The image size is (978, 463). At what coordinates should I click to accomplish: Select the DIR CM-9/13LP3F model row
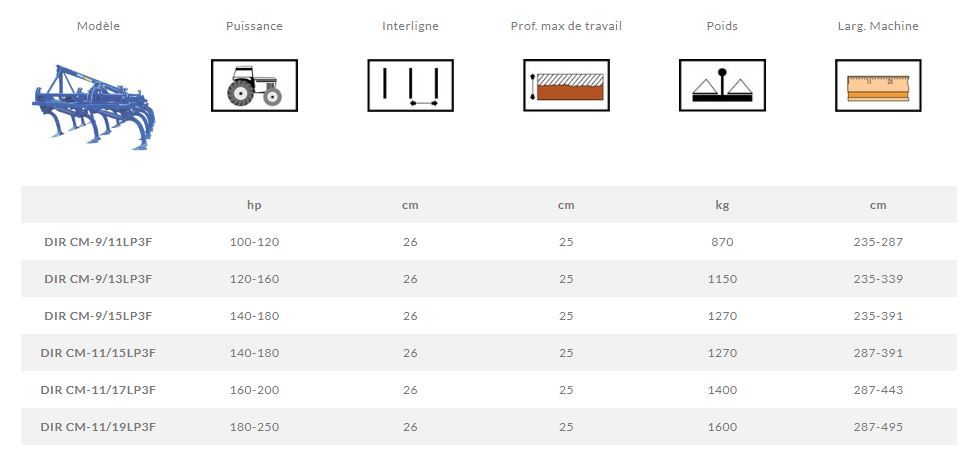[x=98, y=279]
